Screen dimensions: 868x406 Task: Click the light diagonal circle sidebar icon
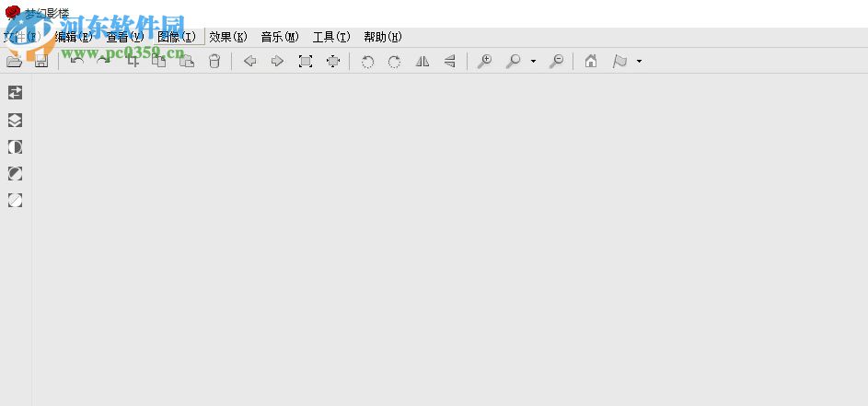15,201
